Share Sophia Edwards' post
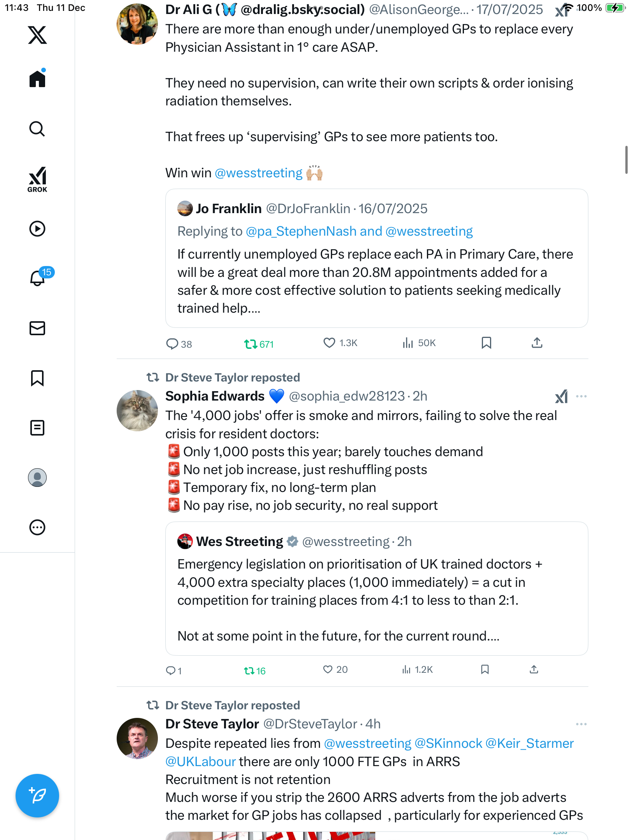630x840 pixels. coord(534,670)
